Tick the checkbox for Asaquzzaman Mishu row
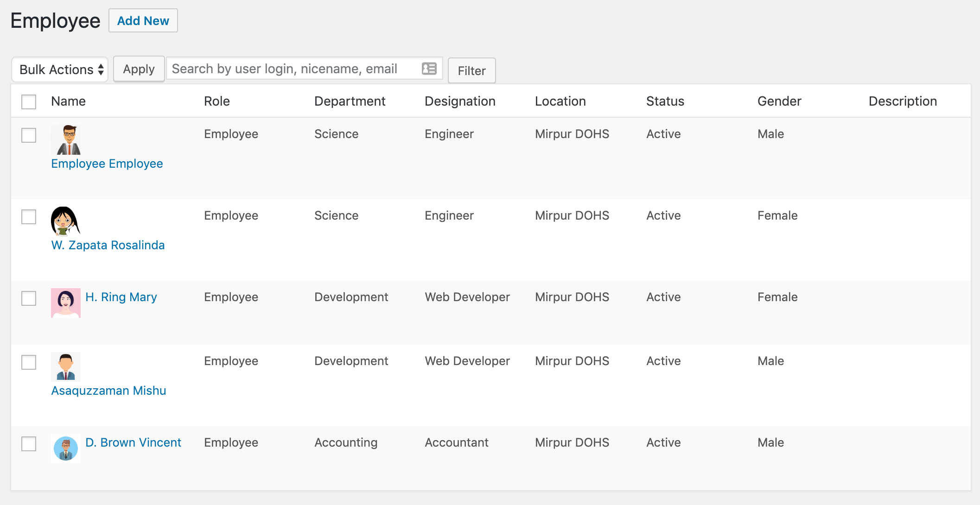 tap(29, 362)
